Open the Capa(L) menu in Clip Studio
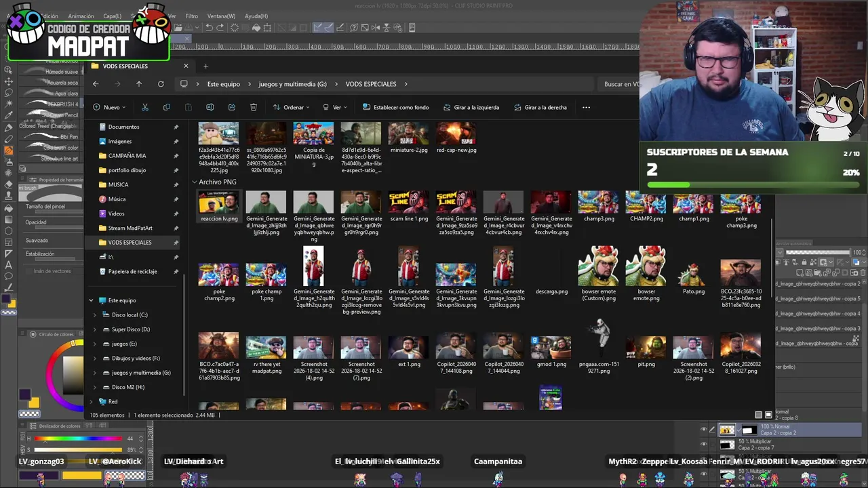The width and height of the screenshot is (868, 488). (x=113, y=16)
